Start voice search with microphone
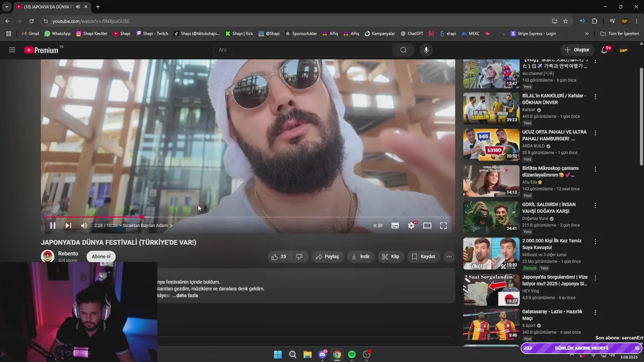The height and width of the screenshot is (362, 644). (x=426, y=50)
